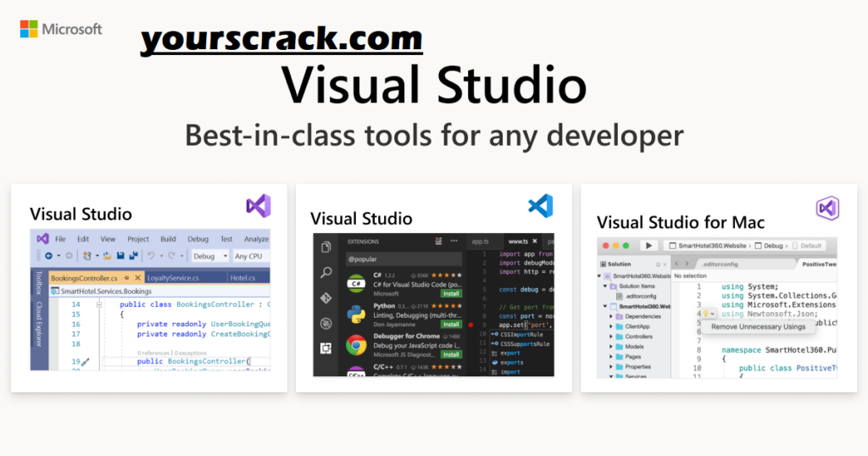Click the Run play button in Visual Studio for Mac
The width and height of the screenshot is (868, 456).
coord(648,246)
